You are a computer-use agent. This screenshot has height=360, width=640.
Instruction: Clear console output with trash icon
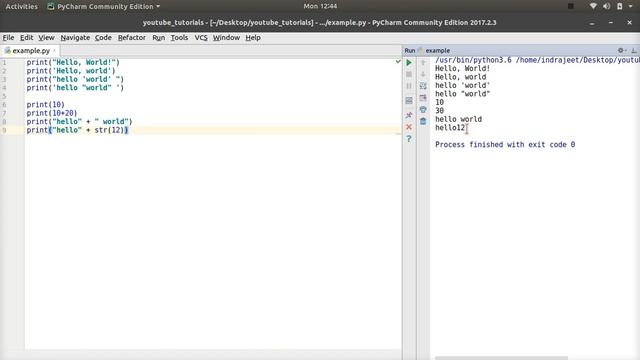(x=423, y=121)
